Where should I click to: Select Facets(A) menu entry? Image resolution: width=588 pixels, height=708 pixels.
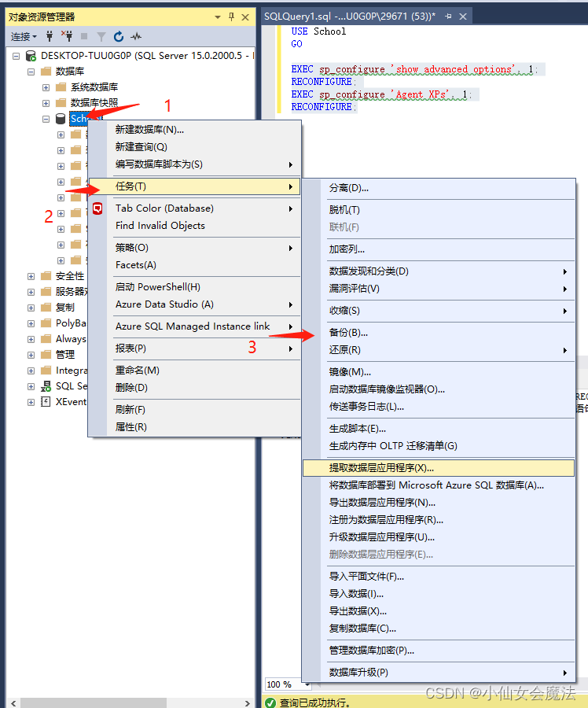195,265
